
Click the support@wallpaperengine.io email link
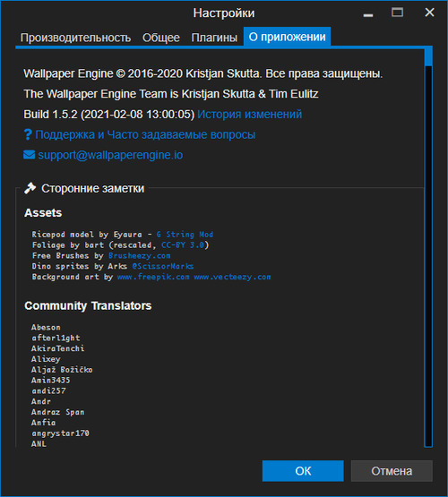110,155
